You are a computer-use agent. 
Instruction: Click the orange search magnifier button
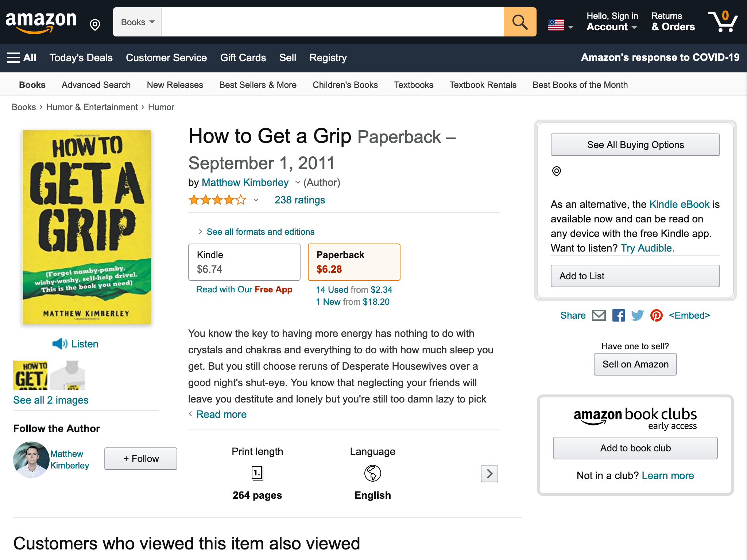[x=520, y=22]
